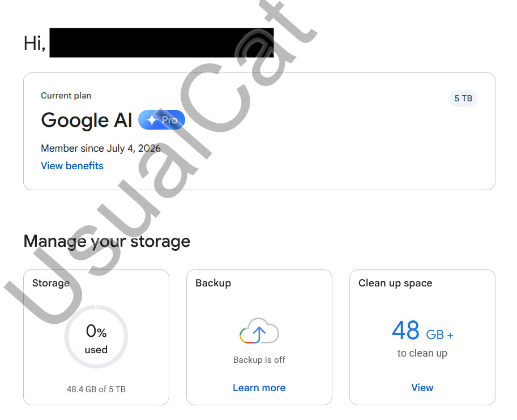Click the Backup is off status text
Screen dimensions: 517x420
(x=259, y=359)
